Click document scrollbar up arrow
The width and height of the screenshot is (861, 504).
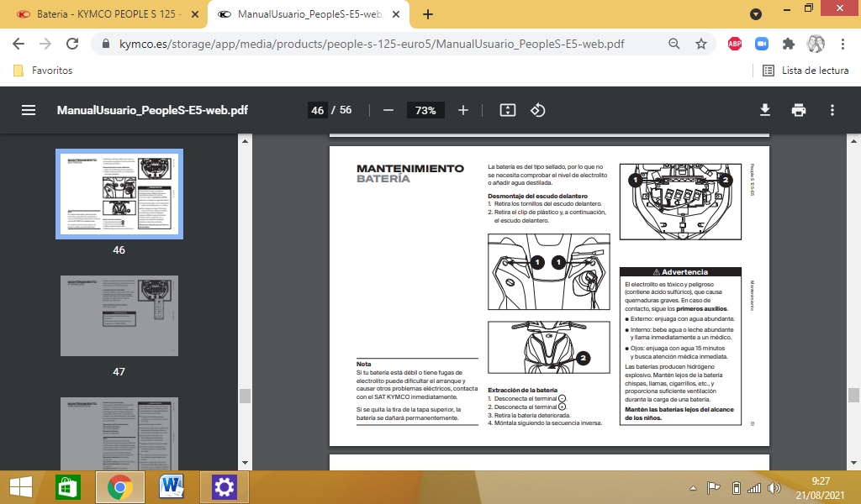853,141
